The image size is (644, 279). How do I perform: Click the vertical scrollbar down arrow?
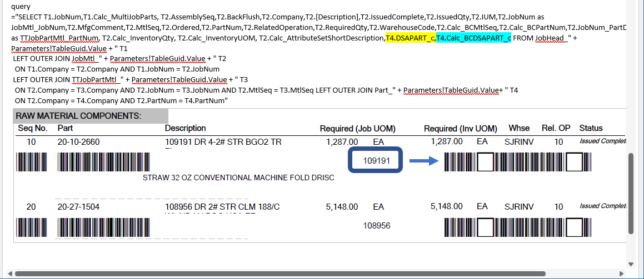[631, 264]
